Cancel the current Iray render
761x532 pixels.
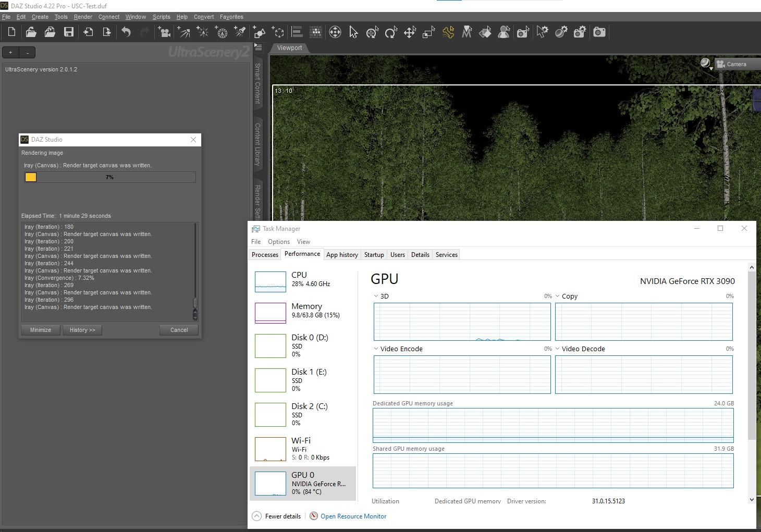pyautogui.click(x=179, y=330)
